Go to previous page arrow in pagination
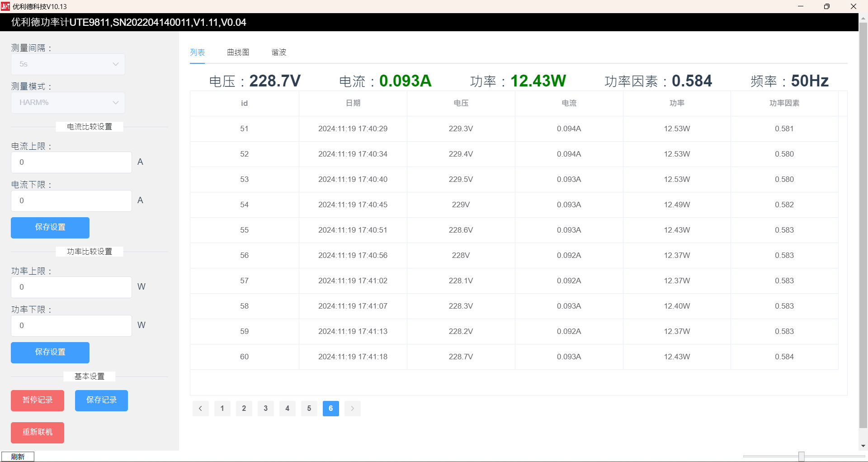The width and height of the screenshot is (868, 462). pyautogui.click(x=200, y=408)
